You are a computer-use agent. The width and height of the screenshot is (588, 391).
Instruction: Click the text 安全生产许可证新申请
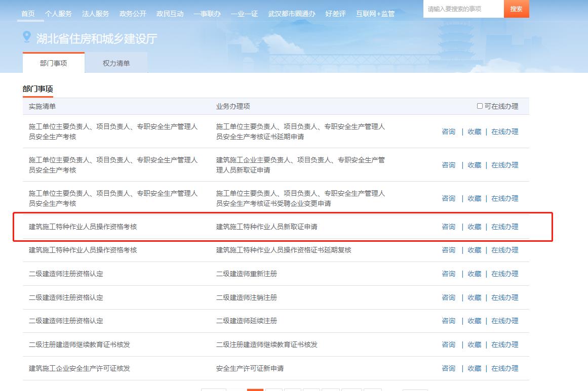pos(250,369)
